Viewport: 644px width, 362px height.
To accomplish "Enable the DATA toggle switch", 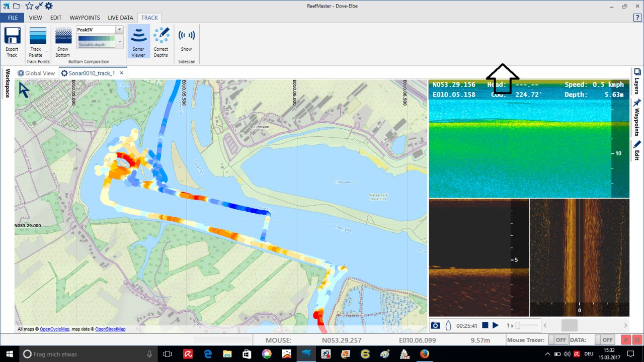I will 604,340.
